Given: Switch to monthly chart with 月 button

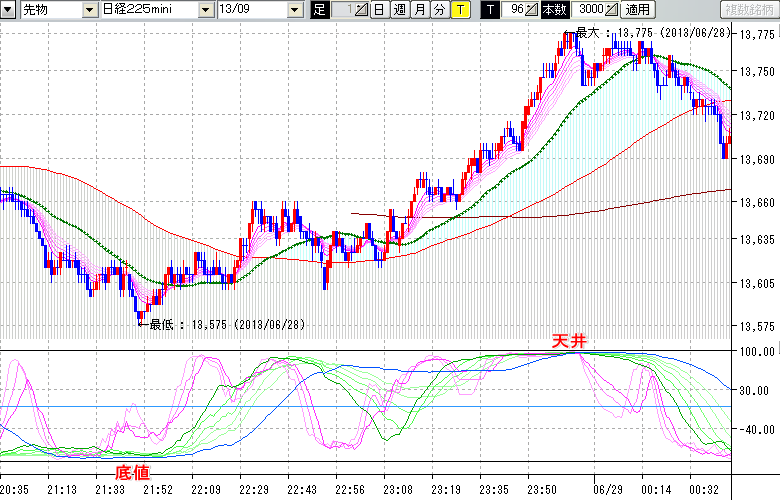Looking at the screenshot, I should point(420,10).
